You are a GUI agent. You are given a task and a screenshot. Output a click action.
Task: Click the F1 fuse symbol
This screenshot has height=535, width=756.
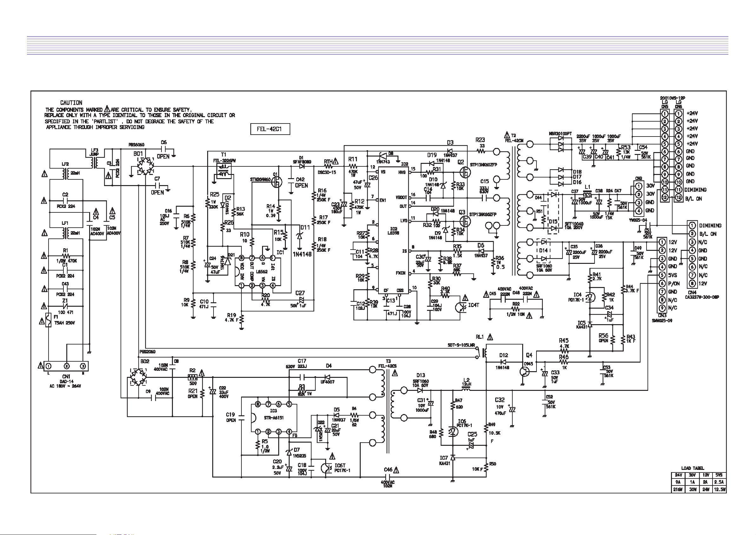click(x=49, y=320)
